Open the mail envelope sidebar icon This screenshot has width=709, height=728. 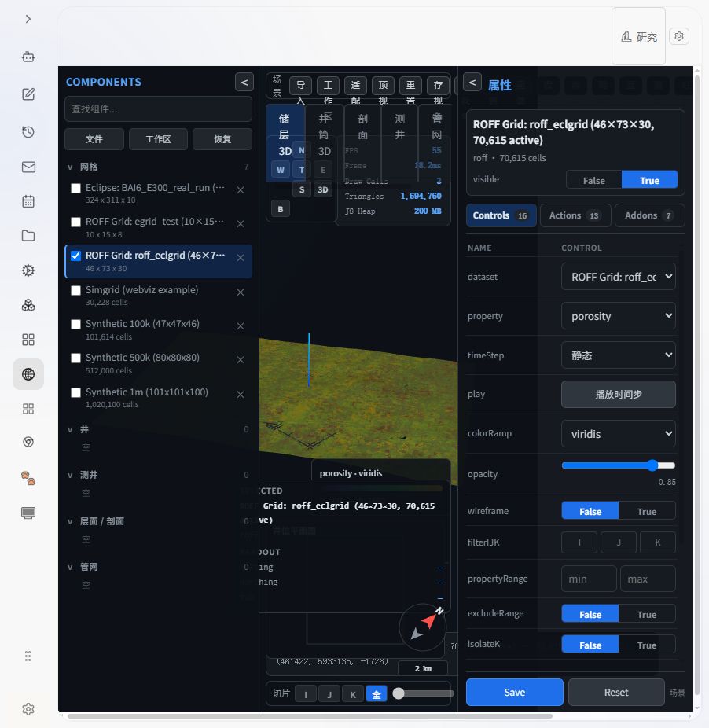pyautogui.click(x=28, y=167)
